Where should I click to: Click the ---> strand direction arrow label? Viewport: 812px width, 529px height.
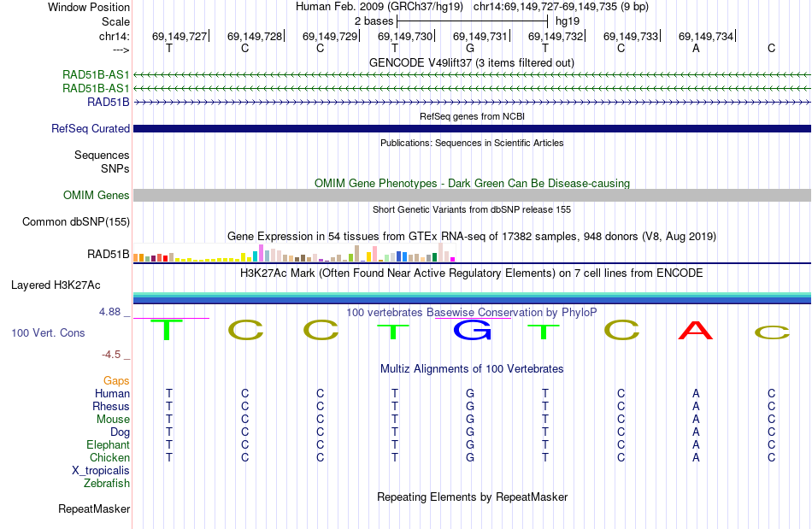point(121,50)
